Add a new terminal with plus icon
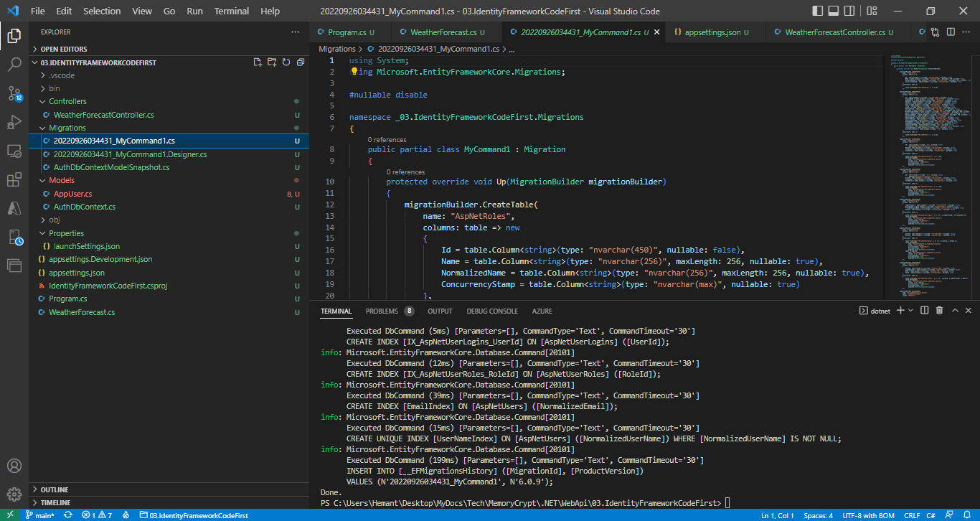 [x=900, y=311]
